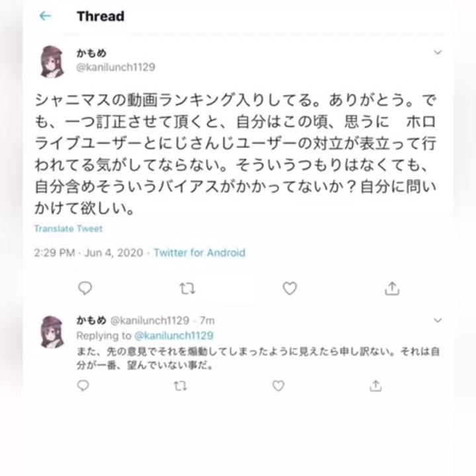Open the reply's 7m timestamp

[x=207, y=321]
